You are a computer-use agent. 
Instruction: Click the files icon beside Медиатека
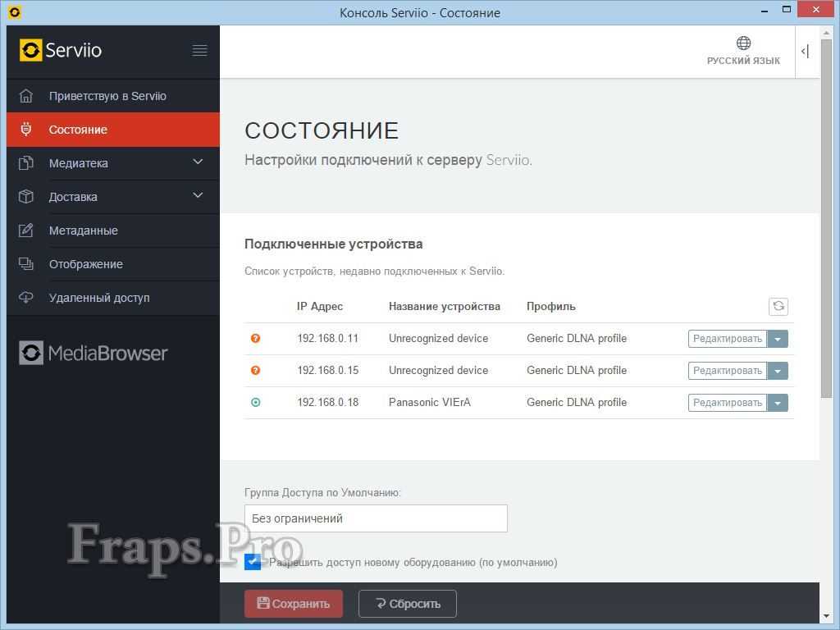point(25,163)
